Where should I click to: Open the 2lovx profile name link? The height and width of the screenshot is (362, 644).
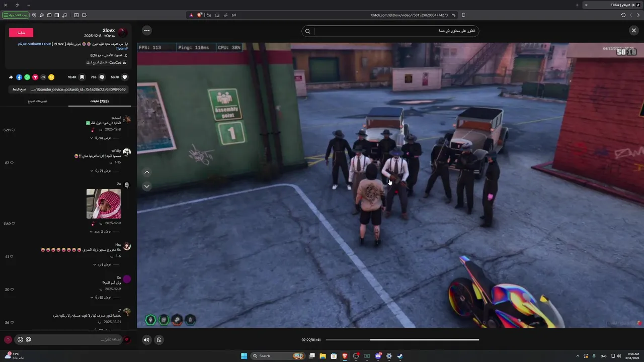(109, 31)
